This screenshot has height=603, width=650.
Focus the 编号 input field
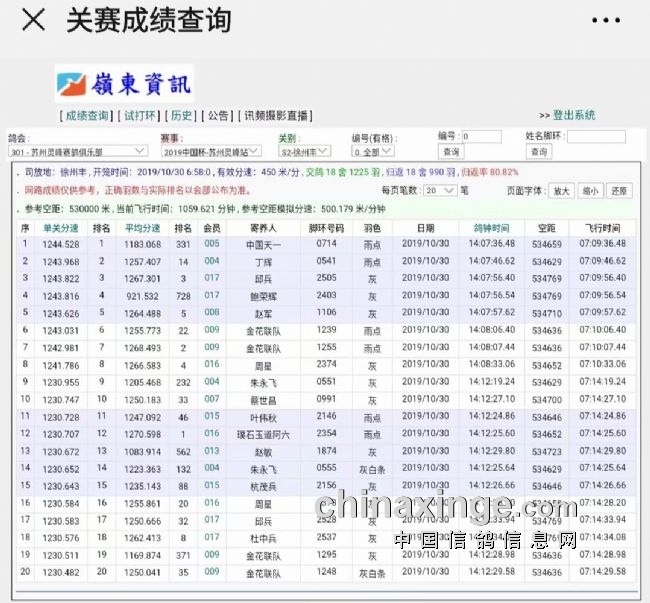(x=482, y=136)
